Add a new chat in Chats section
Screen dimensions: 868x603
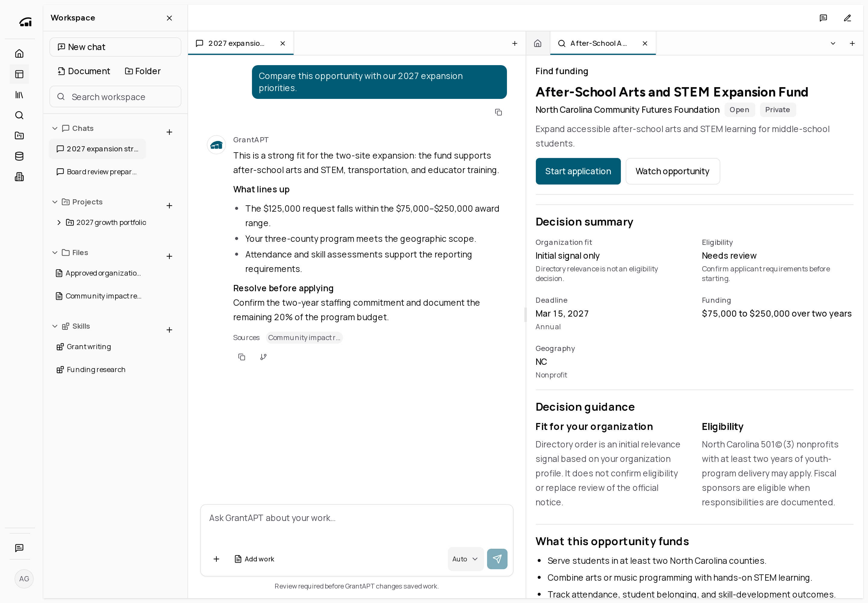click(169, 132)
